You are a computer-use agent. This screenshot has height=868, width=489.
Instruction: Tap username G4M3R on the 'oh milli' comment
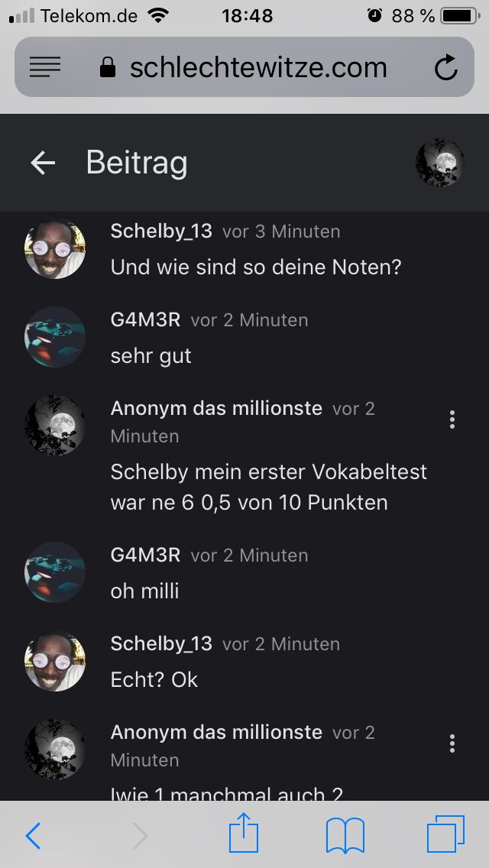pos(146,555)
